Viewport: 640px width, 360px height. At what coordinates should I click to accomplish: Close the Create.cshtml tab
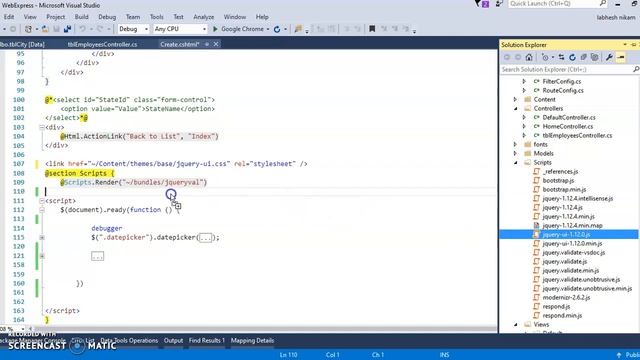click(x=216, y=44)
